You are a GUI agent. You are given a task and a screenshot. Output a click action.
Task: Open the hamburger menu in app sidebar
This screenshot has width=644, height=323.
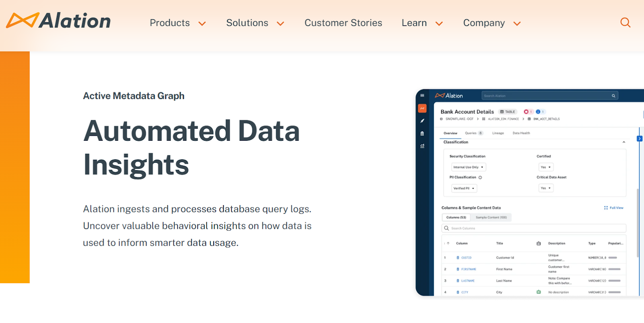tap(422, 96)
